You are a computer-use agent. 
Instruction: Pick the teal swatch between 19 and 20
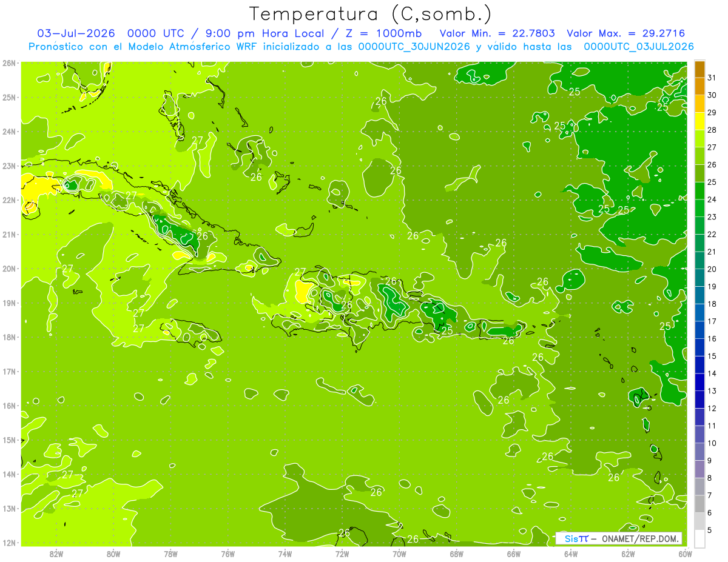coord(699,278)
